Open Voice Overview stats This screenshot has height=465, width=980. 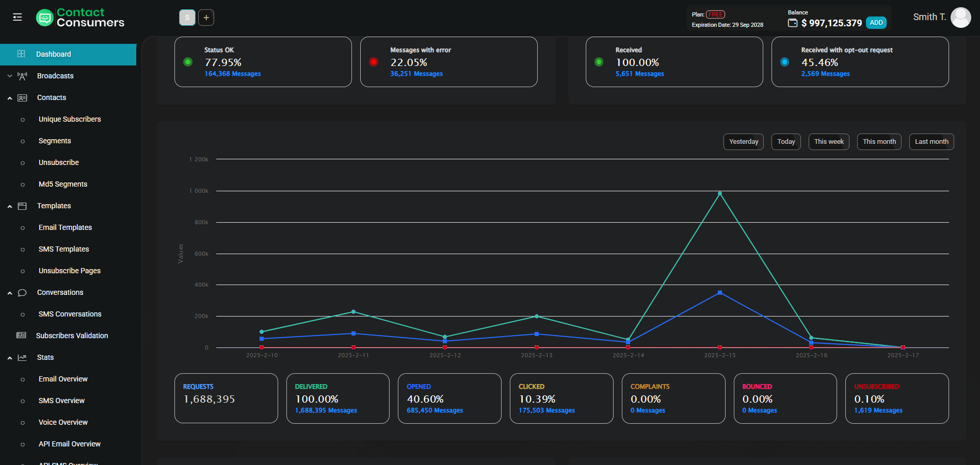(63, 422)
